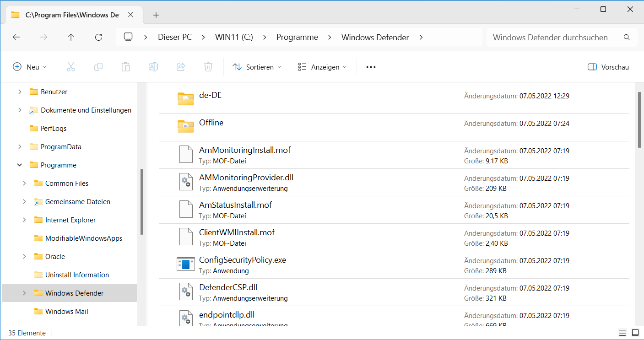
Task: Navigate to WIN11 (C:) breadcrumb
Action: (x=234, y=38)
